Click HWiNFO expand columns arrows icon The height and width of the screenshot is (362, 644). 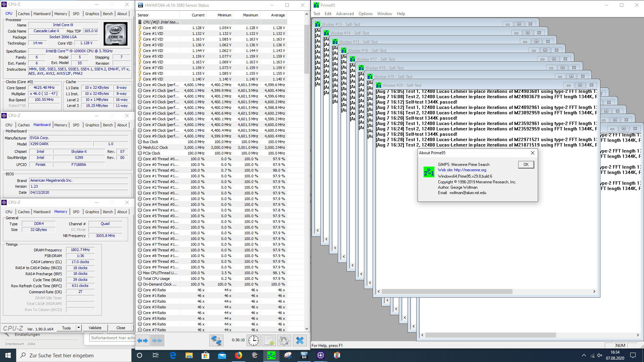click(143, 341)
